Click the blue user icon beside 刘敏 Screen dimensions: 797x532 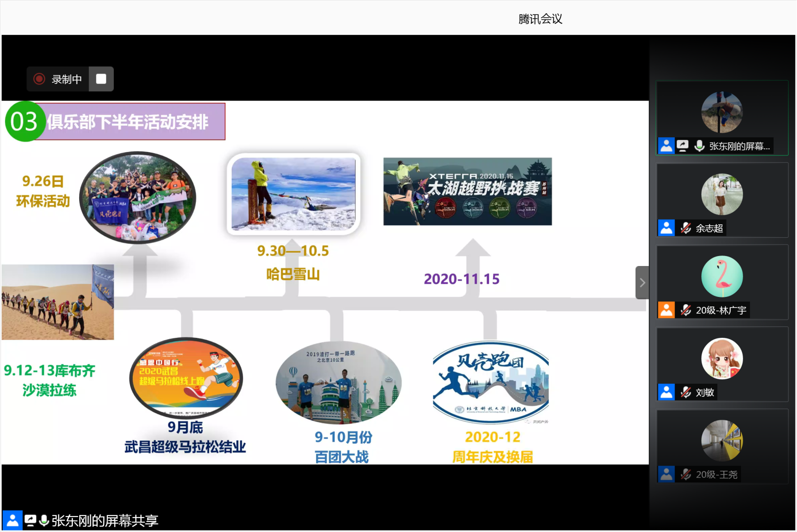(x=666, y=392)
